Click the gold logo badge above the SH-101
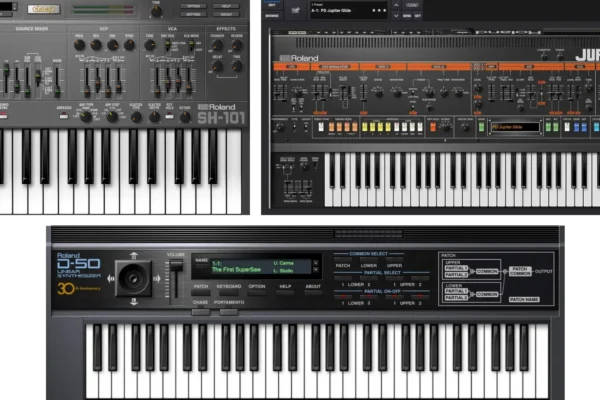Screen dimensions: 600x400 44,9
